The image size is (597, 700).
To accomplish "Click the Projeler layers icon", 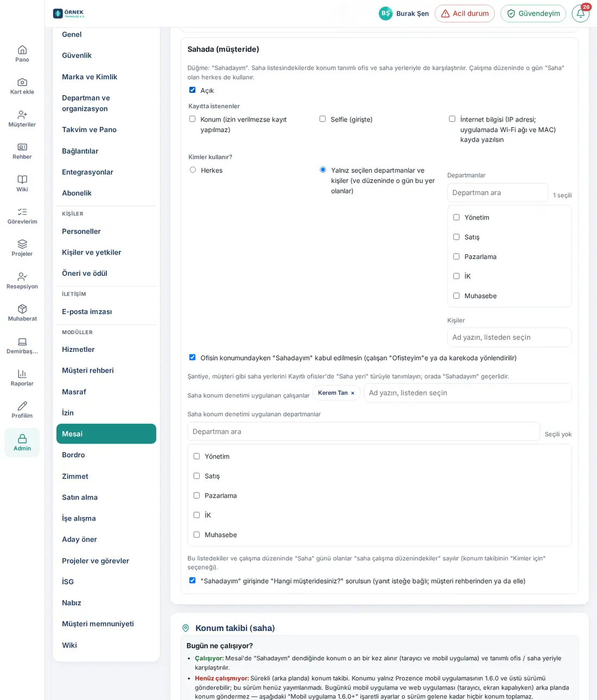I will [22, 244].
